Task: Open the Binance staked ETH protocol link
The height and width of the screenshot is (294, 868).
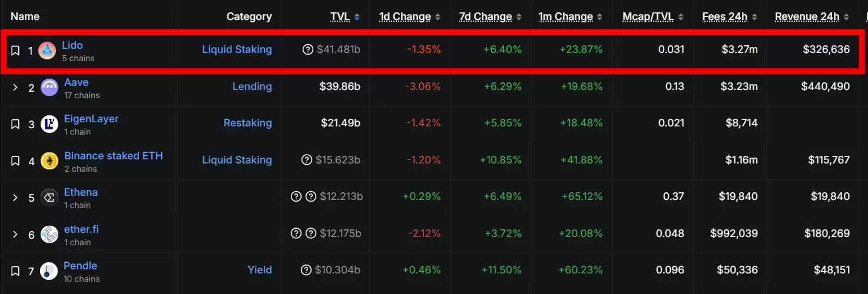Action: tap(113, 156)
